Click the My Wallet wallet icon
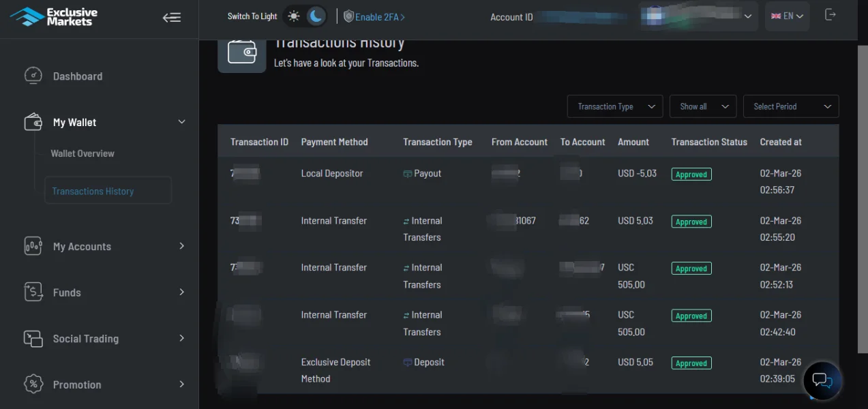Viewport: 868px width, 409px height. coord(33,123)
